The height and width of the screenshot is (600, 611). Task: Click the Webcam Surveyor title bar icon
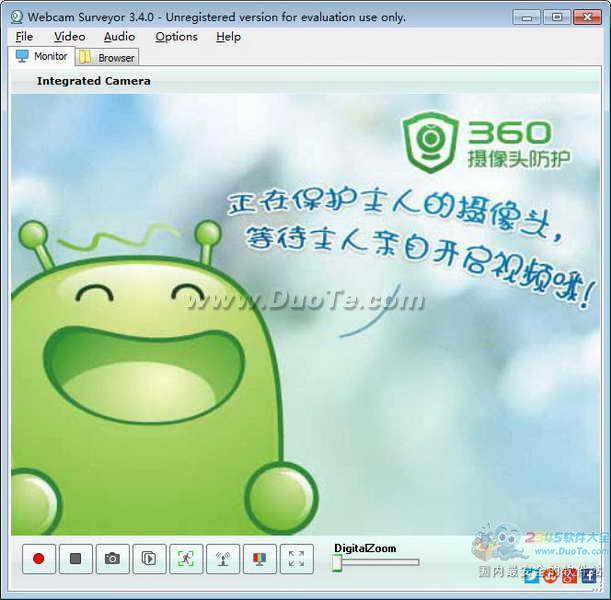click(16, 17)
